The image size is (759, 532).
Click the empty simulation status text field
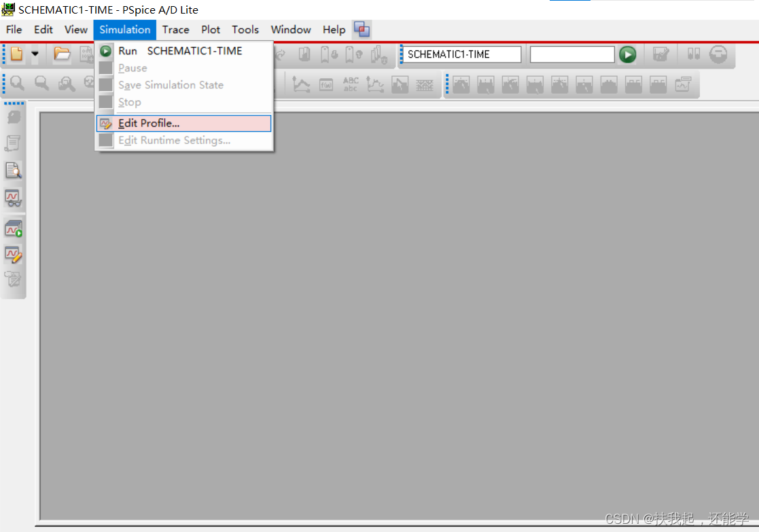click(571, 54)
